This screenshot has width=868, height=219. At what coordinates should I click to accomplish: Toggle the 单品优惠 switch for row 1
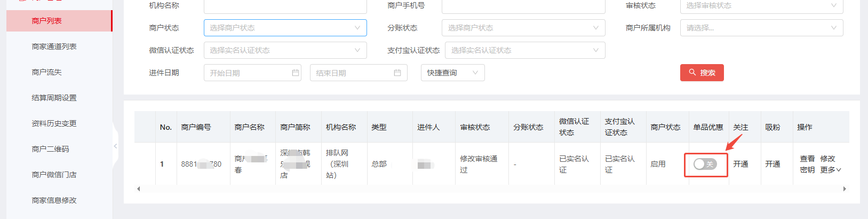(705, 164)
